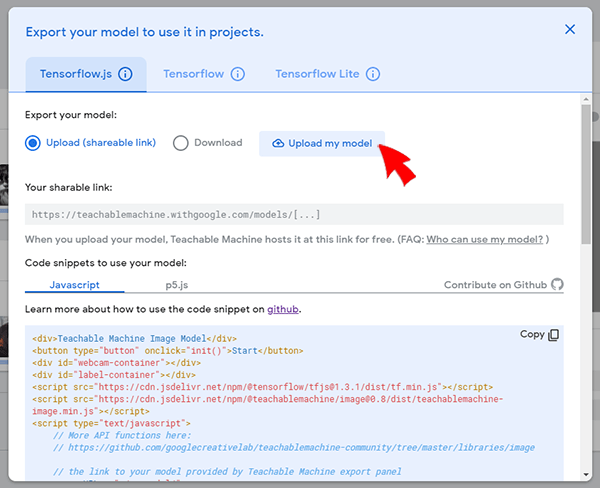Select the Download radio option

[181, 143]
